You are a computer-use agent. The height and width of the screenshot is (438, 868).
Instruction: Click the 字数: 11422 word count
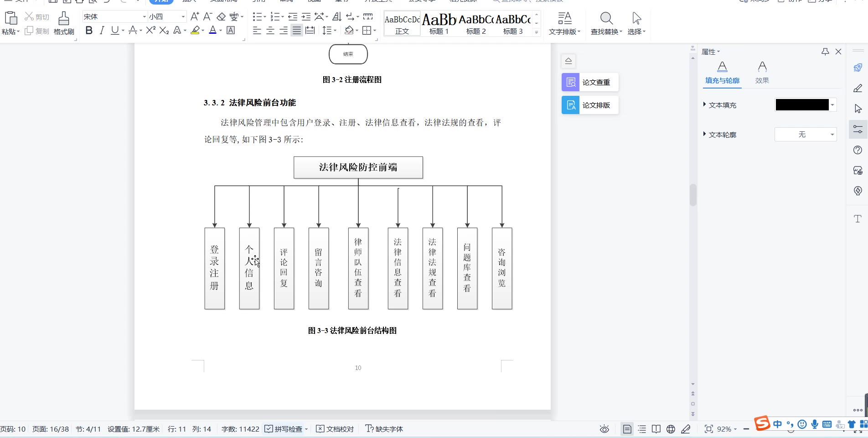(x=240, y=429)
